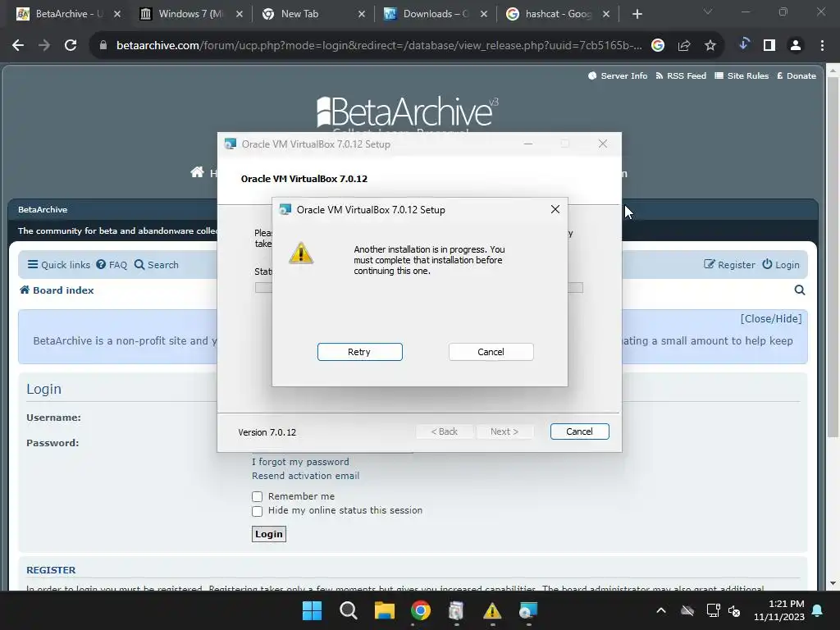The width and height of the screenshot is (840, 630).
Task: Click the BetaArchive home icon
Action: click(x=197, y=172)
